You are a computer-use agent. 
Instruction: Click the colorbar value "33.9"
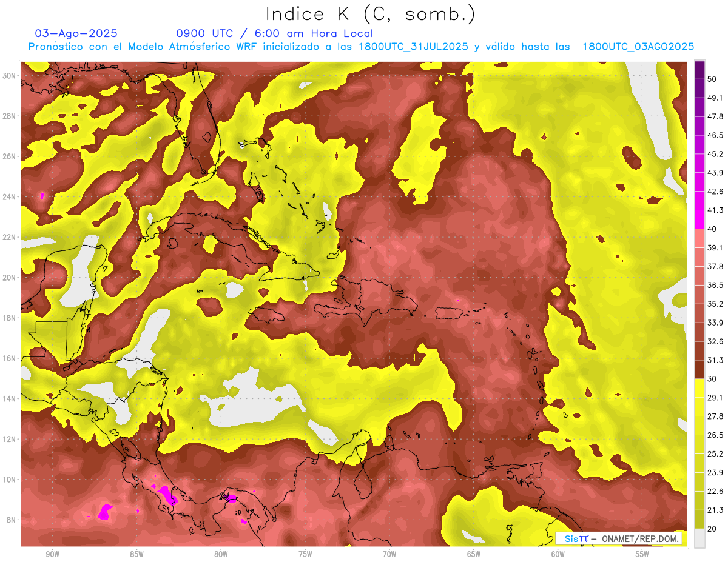tap(715, 323)
